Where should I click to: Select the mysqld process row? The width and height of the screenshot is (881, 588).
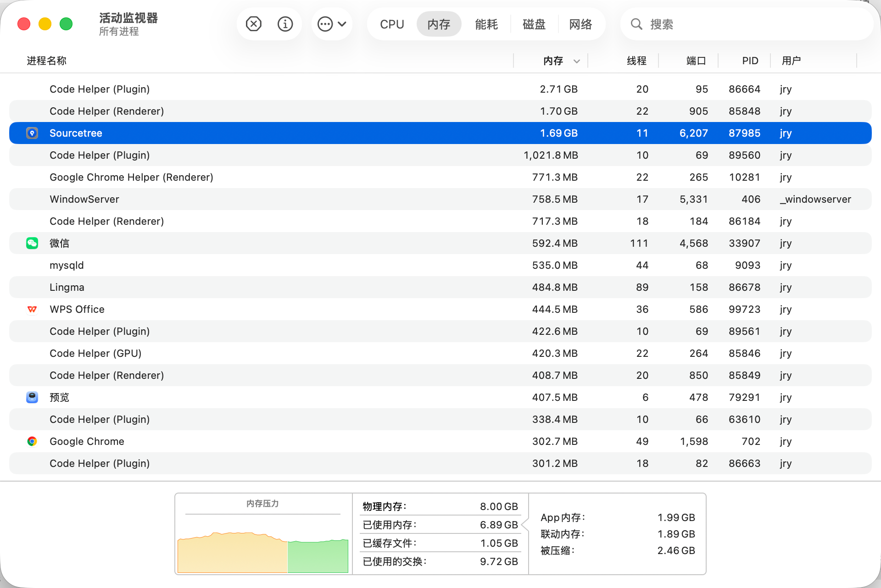[275, 265]
